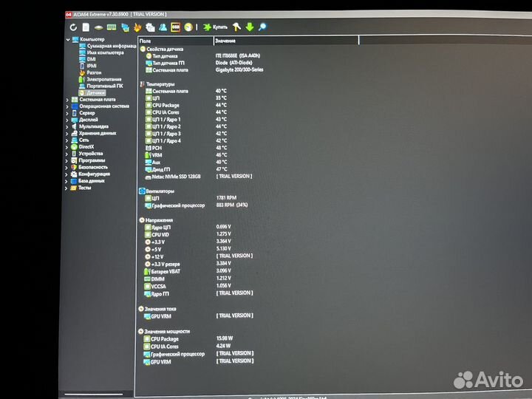Image resolution: width=532 pixels, height=399 pixels.
Task: Open the orange-framed OSD panel toolbar icon
Action: click(175, 27)
